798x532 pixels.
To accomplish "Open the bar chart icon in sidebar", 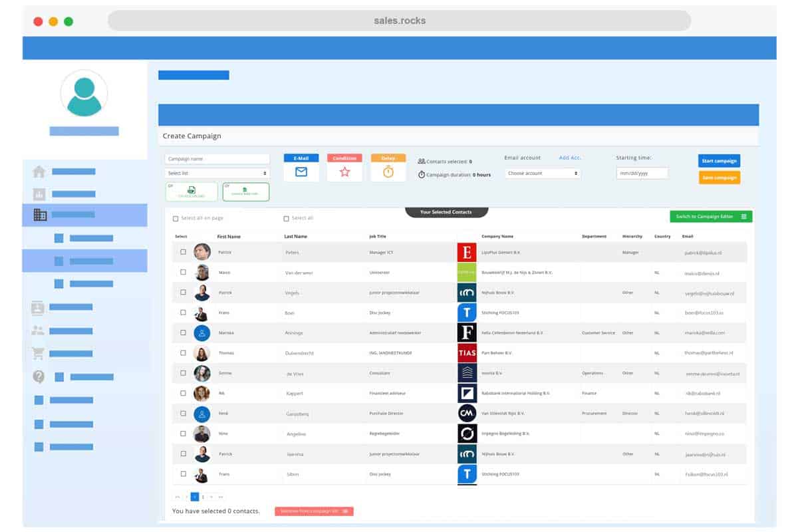I will (39, 194).
